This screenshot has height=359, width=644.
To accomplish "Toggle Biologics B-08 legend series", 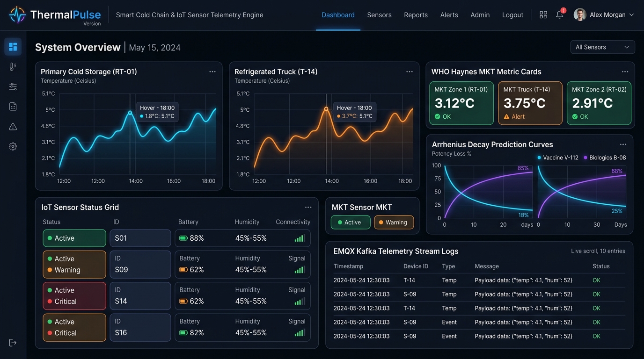I will tap(605, 158).
